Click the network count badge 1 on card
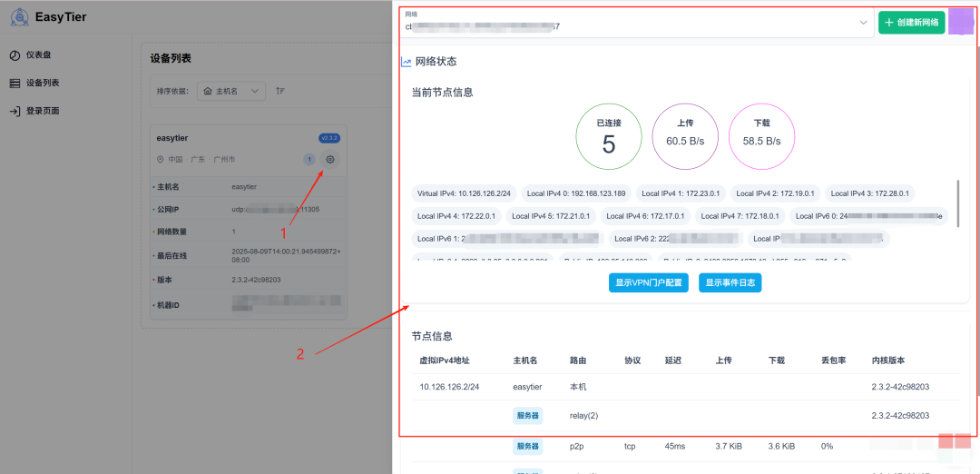The height and width of the screenshot is (474, 980). pos(309,160)
